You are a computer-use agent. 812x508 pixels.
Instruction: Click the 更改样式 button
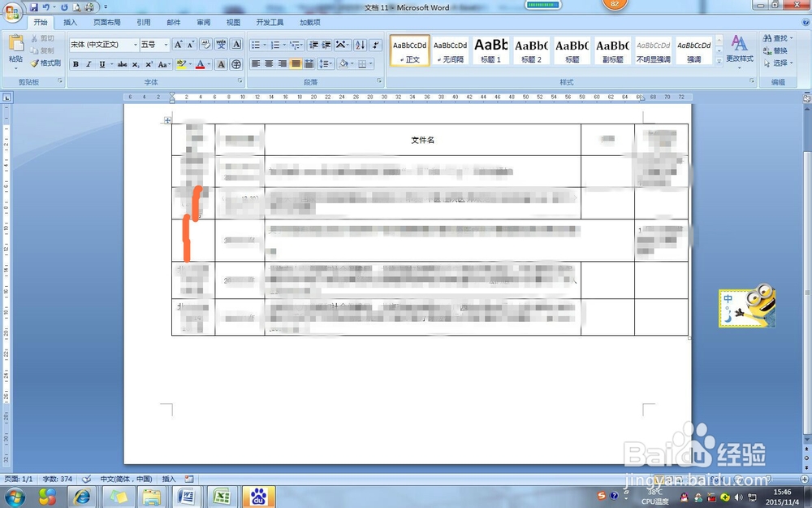click(x=742, y=50)
